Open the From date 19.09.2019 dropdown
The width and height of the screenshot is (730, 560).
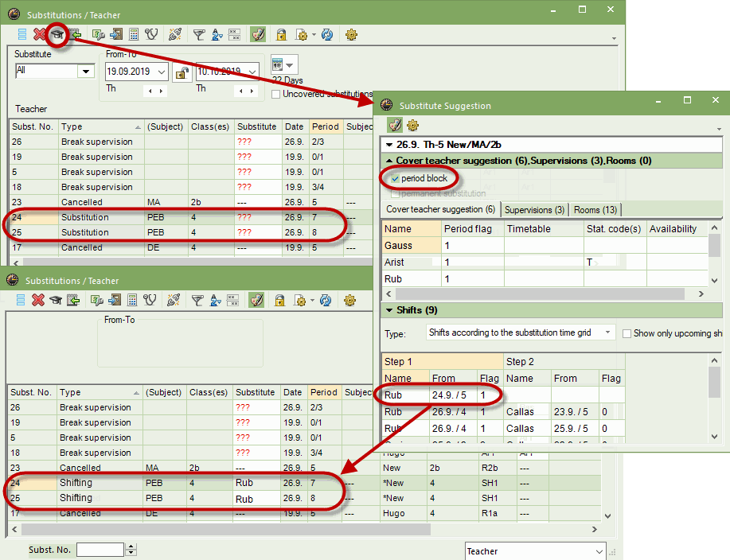(x=162, y=72)
